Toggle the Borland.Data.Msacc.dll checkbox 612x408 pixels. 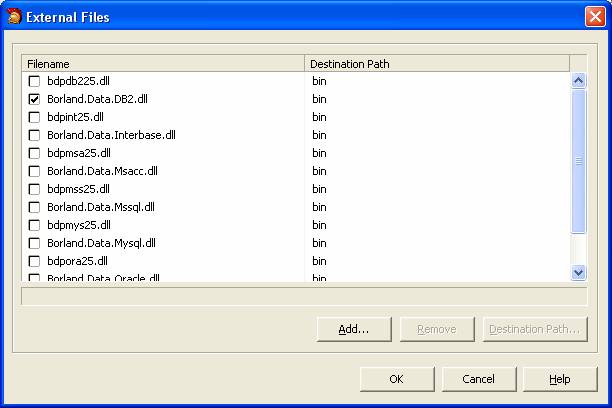[x=34, y=171]
